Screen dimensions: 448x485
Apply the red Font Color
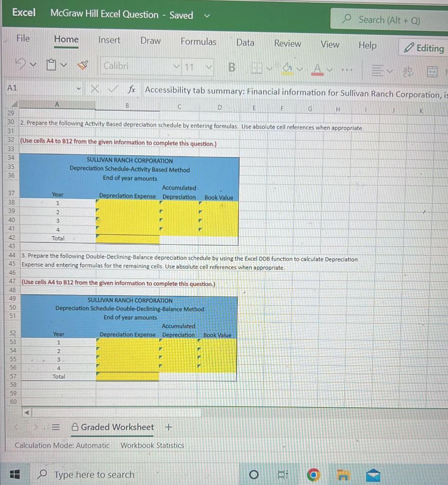317,69
